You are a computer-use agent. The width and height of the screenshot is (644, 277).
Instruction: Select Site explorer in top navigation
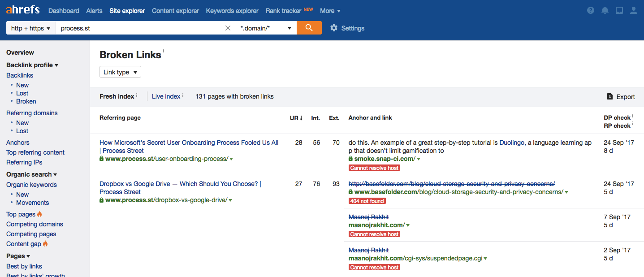pos(127,10)
